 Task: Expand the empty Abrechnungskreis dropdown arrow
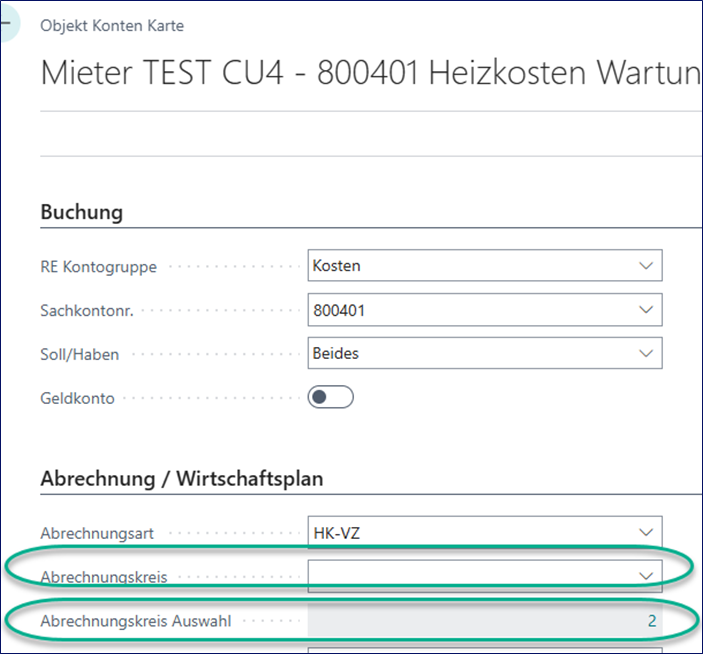point(643,576)
